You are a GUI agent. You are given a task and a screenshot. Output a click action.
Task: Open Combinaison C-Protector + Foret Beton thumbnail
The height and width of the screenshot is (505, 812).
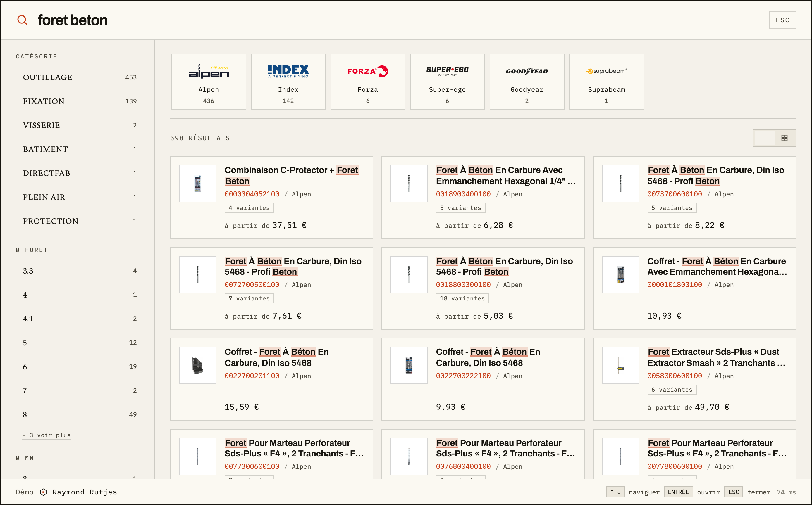(197, 183)
